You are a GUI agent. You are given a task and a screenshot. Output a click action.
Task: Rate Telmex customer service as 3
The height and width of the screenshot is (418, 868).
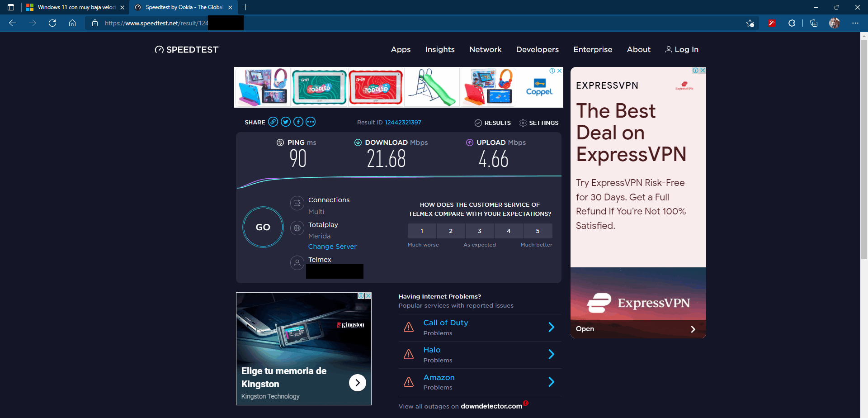[480, 231]
